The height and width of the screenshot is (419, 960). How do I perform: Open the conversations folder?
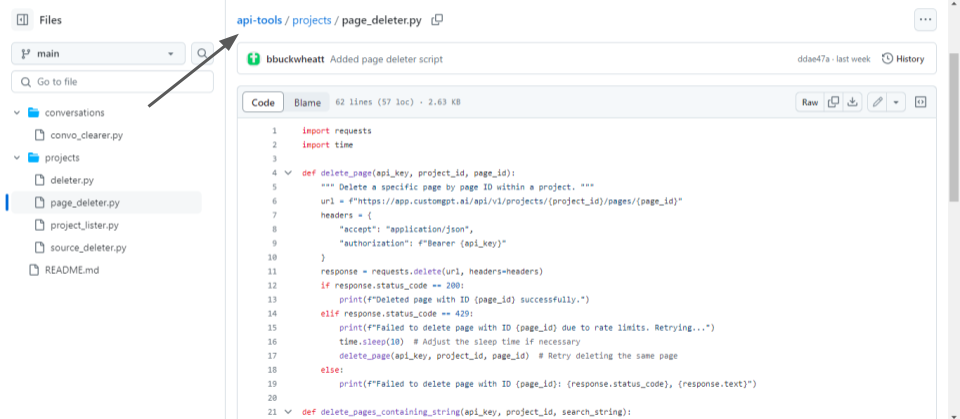click(75, 113)
